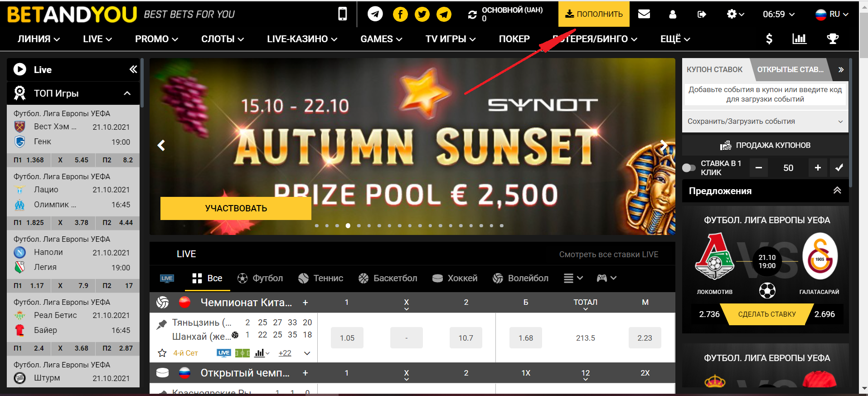
Task: Open the white Telegram icon in header
Action: (x=375, y=14)
